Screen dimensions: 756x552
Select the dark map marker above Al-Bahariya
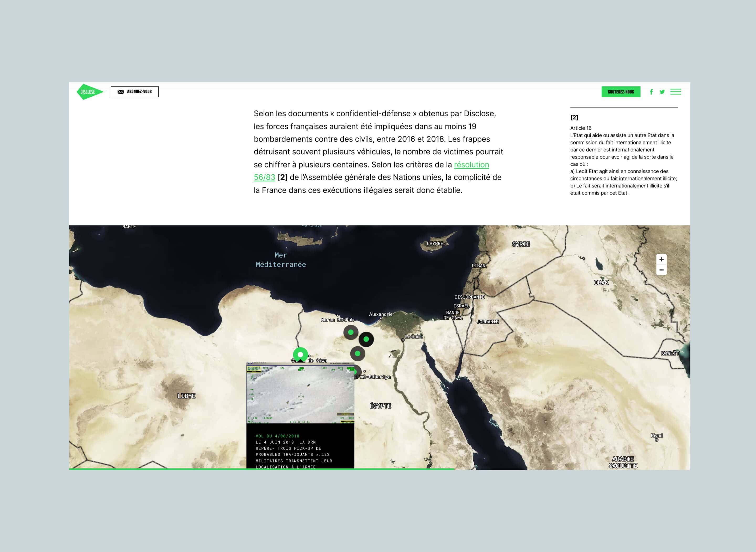coord(358,353)
